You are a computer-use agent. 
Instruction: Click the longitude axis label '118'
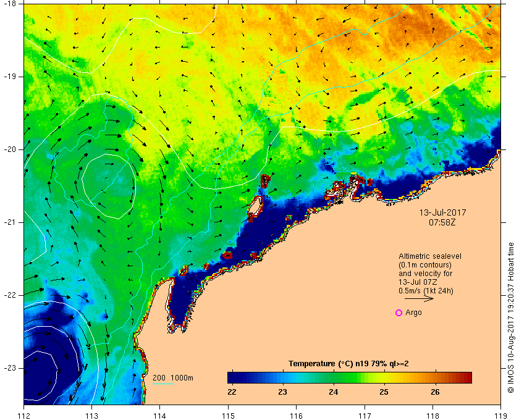click(432, 415)
